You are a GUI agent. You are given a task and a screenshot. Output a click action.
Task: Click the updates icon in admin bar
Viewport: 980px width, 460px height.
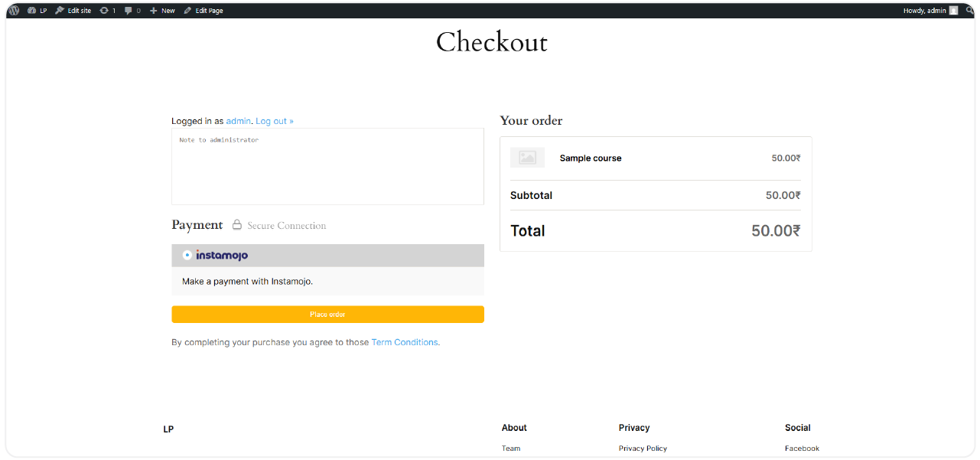coord(104,11)
